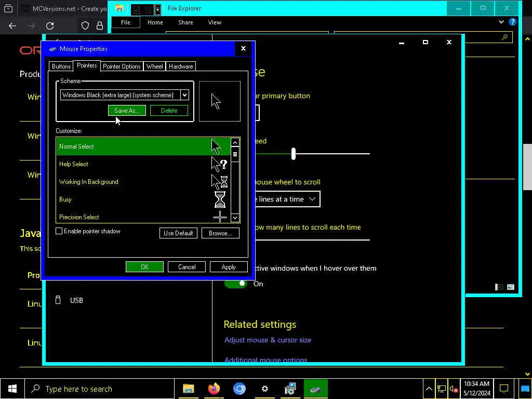Click the muted volume tray icon
Viewport: 532px width, 399px height.
454,389
